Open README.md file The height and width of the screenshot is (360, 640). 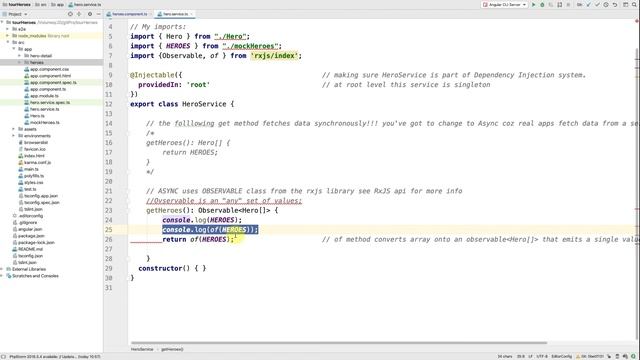[x=30, y=249]
